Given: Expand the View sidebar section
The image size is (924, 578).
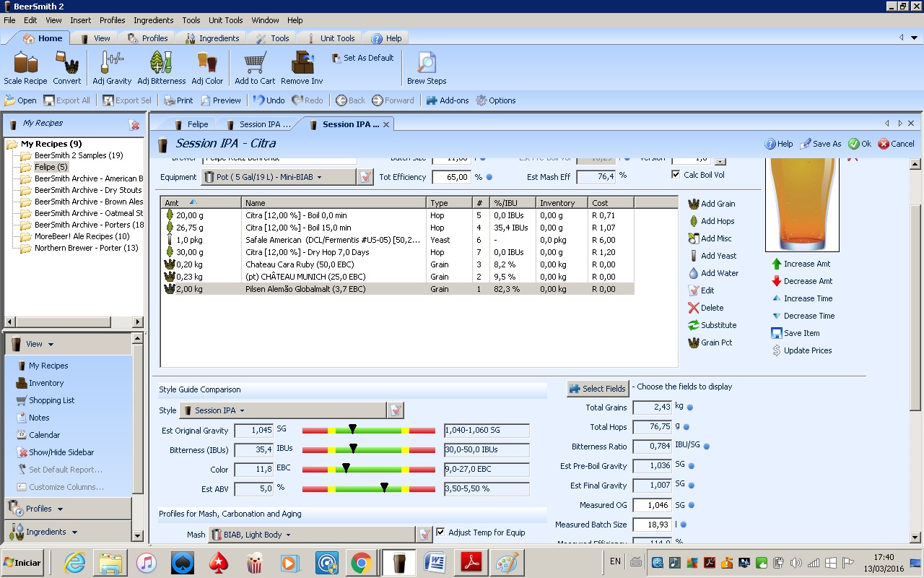Looking at the screenshot, I should (68, 344).
